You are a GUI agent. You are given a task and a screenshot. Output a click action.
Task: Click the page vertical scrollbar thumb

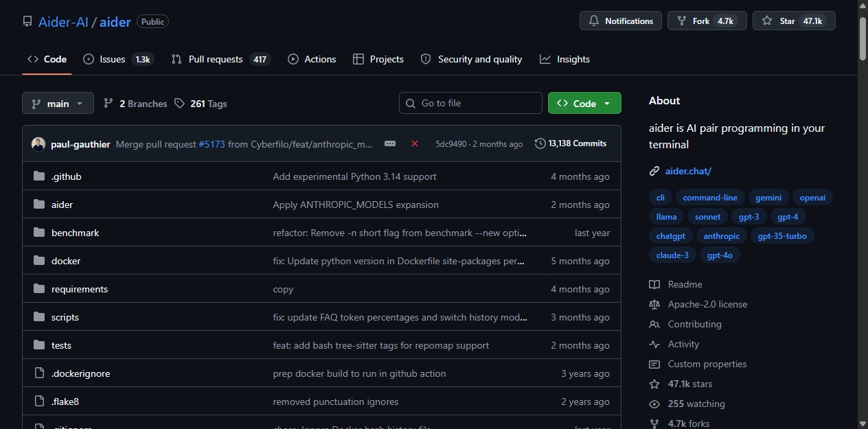863,38
